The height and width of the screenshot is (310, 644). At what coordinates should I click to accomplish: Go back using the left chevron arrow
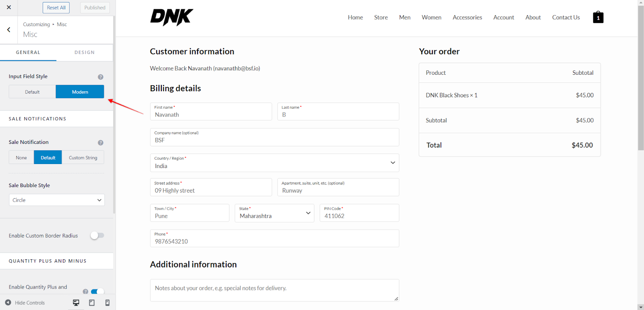coord(9,30)
